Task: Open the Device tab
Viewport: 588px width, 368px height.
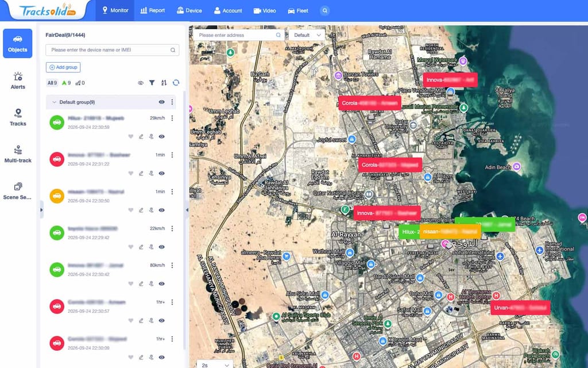Action: [189, 10]
